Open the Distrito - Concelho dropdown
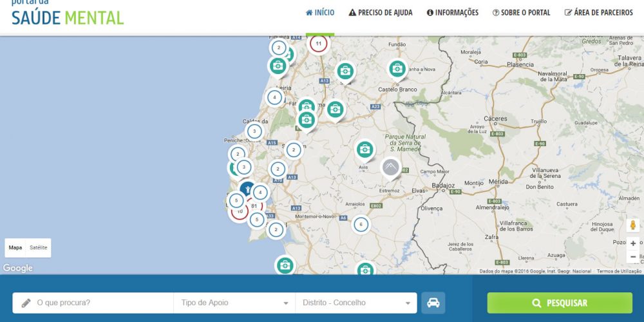The width and height of the screenshot is (644, 322). 356,303
